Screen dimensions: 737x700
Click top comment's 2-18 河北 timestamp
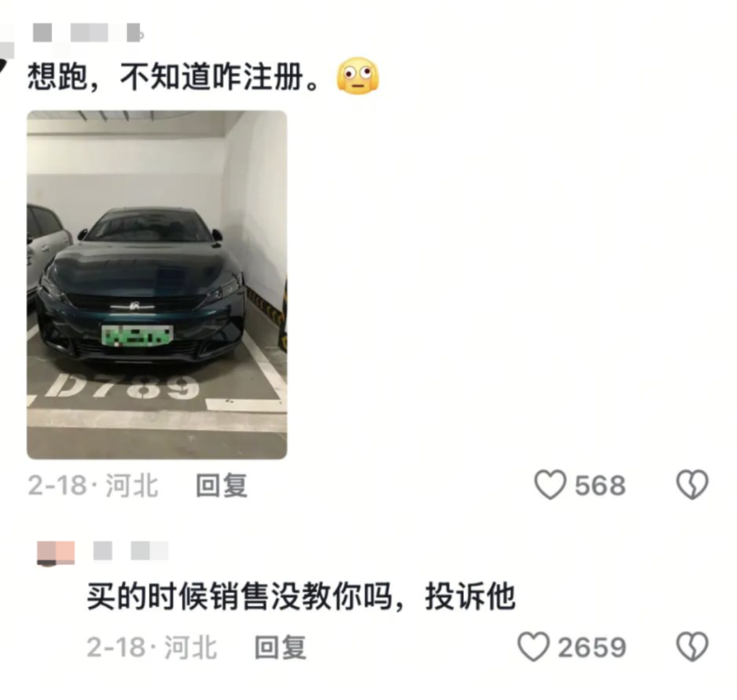[x=93, y=485]
